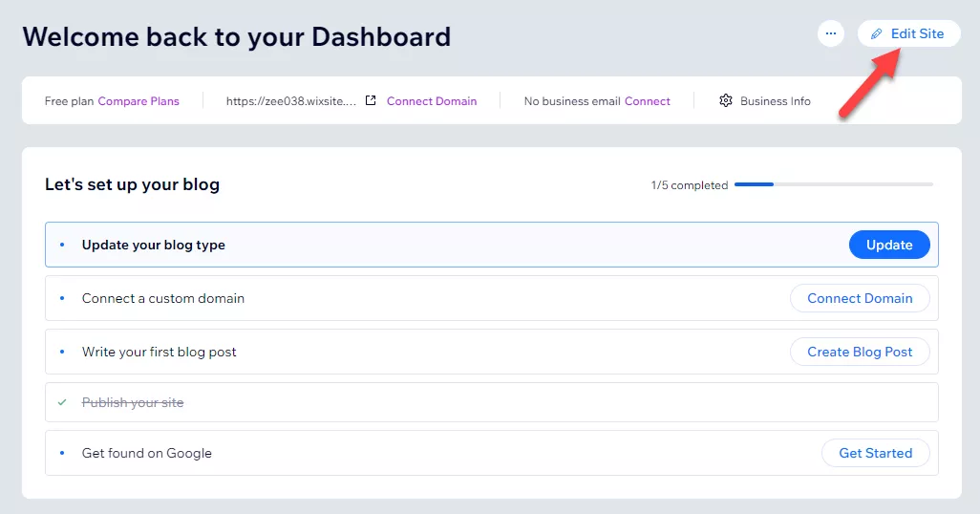Image resolution: width=980 pixels, height=514 pixels.
Task: Click the purple Connect Domain link
Action: (x=432, y=100)
